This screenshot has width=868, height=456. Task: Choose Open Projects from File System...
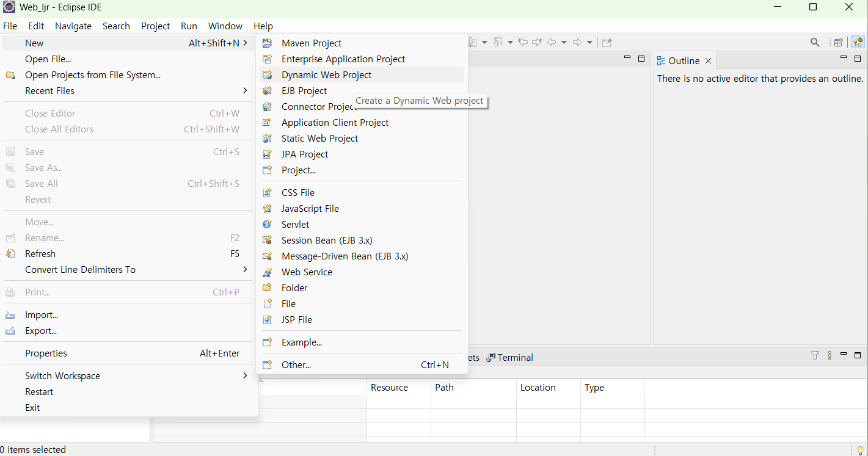(128, 74)
